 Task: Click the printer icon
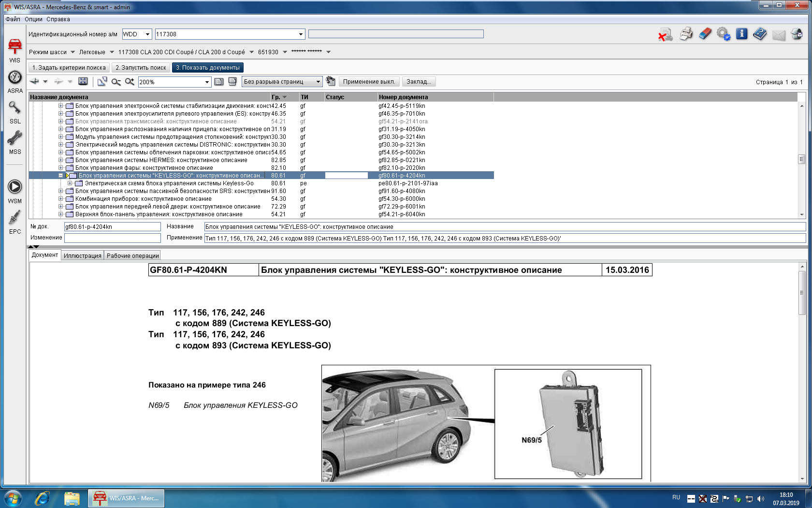pos(686,34)
